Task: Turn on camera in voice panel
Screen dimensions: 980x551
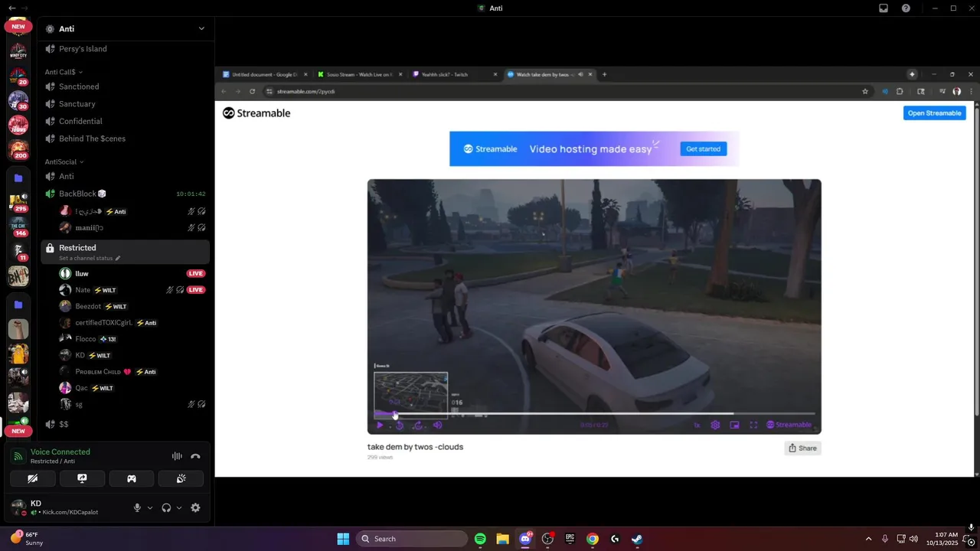Action: click(x=33, y=478)
